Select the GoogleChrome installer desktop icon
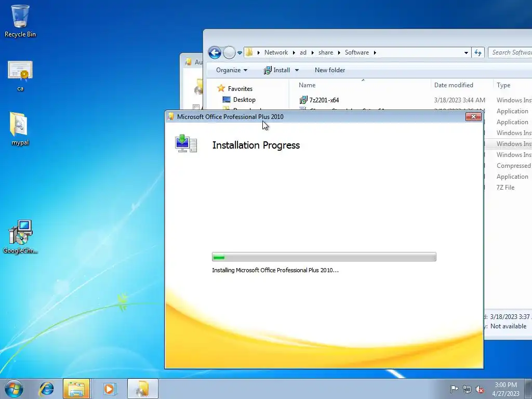 20,236
